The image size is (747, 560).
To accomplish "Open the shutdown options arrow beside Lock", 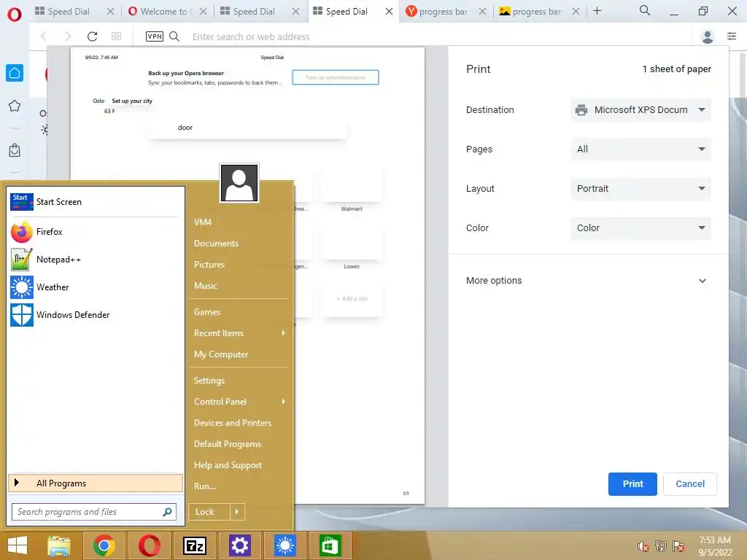I will [x=237, y=512].
